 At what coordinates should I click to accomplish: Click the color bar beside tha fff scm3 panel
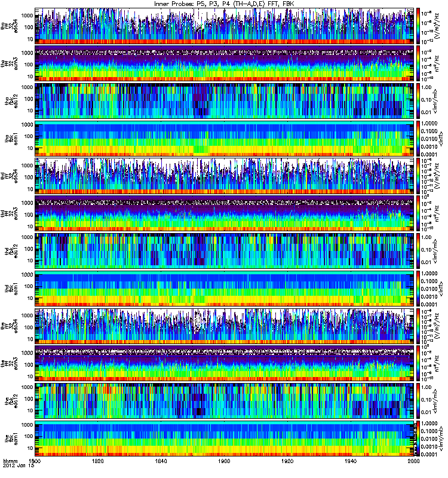418,63
